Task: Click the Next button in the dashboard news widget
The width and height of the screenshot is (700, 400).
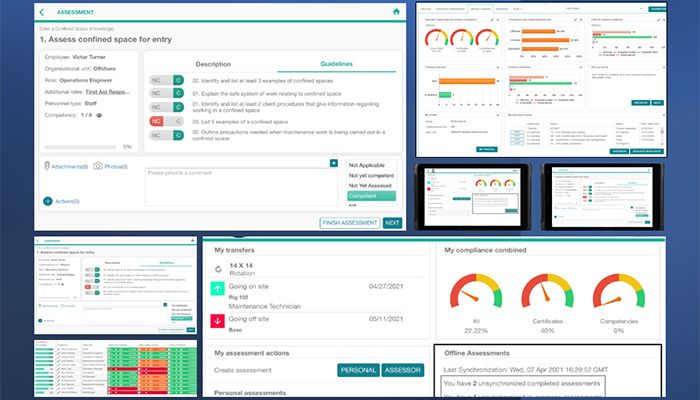Action: (657, 103)
